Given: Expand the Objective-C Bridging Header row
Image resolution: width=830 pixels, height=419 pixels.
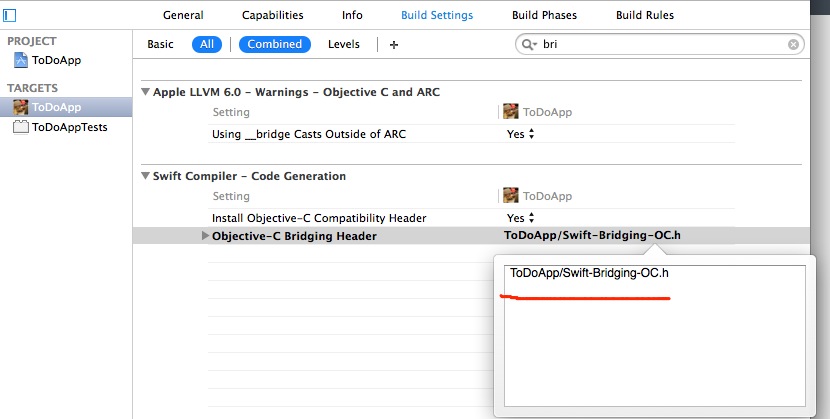Looking at the screenshot, I should tap(205, 236).
